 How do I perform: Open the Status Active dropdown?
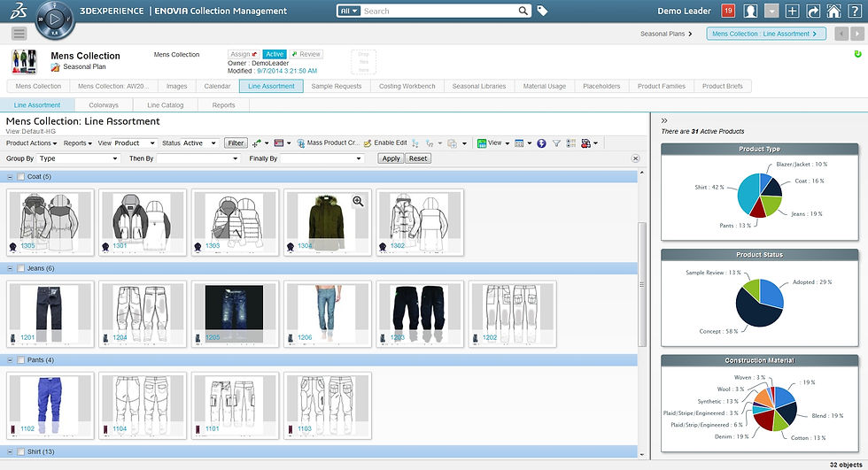[x=200, y=143]
